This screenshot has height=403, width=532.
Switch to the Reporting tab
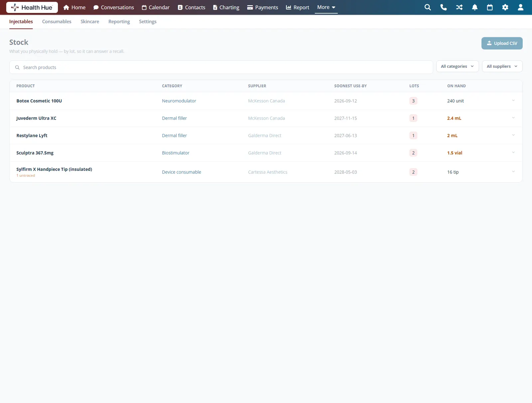[x=119, y=22]
